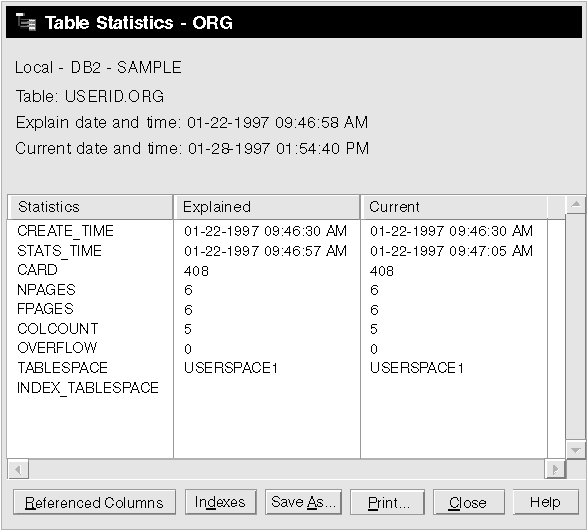Select the CARD row in the list
The height and width of the screenshot is (531, 588).
[x=277, y=270]
